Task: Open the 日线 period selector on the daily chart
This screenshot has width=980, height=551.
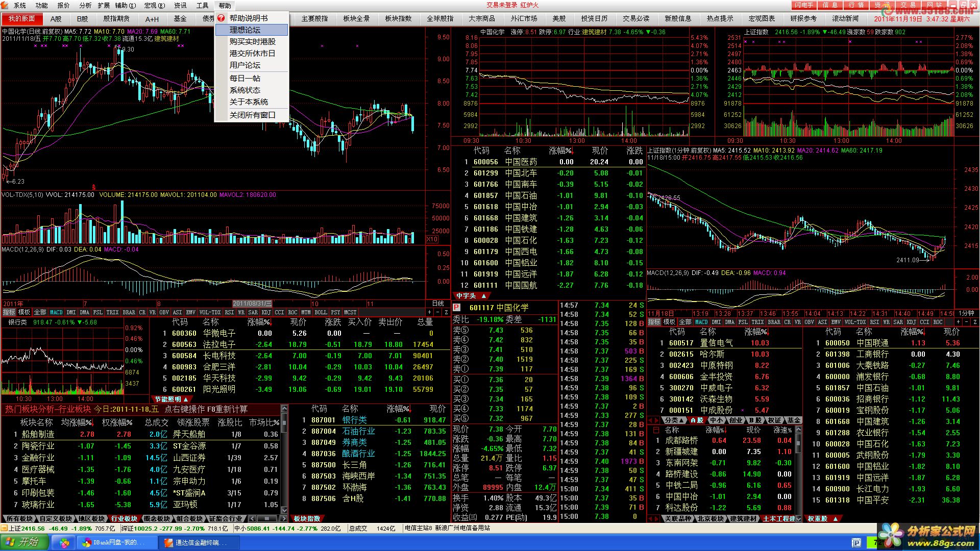Action: [x=438, y=304]
